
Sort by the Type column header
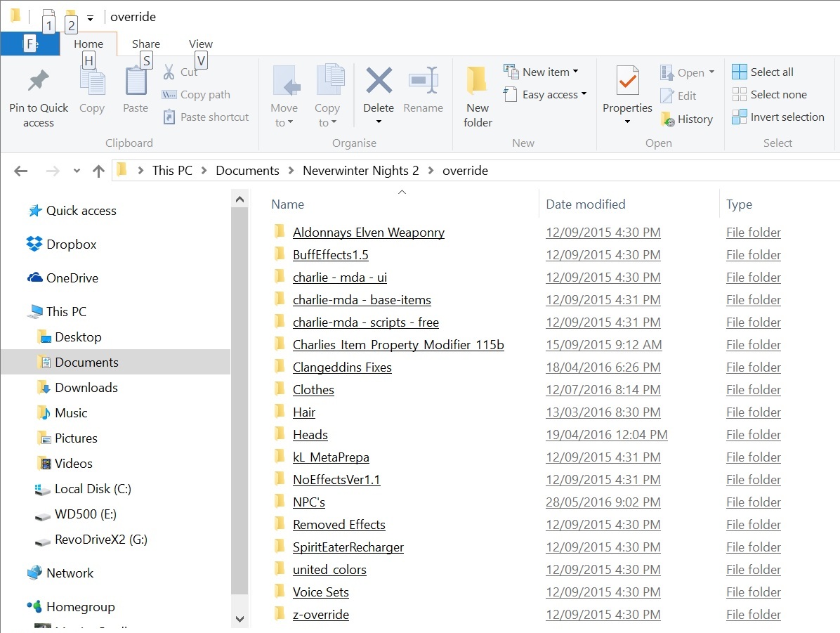739,204
